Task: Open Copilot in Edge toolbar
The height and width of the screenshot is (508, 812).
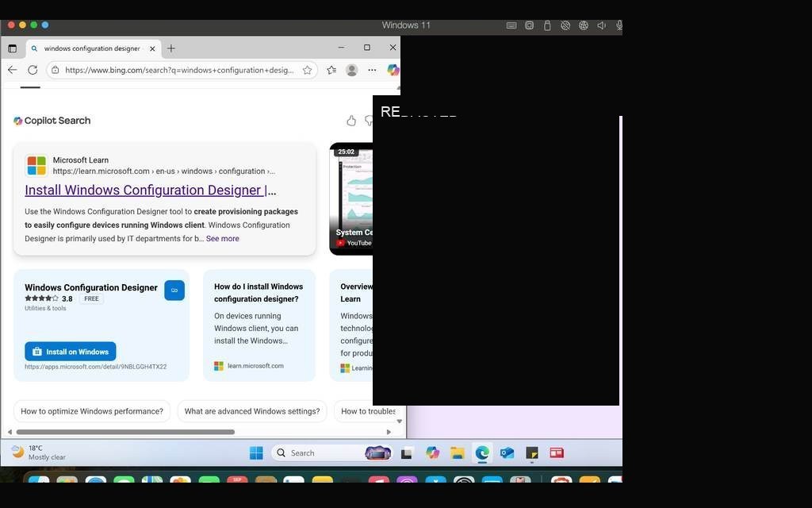Action: coord(393,70)
